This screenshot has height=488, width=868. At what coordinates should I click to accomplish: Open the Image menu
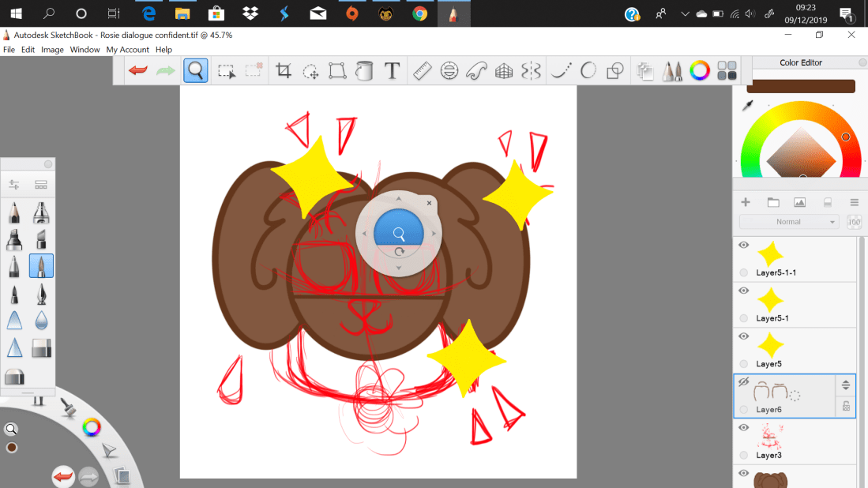(x=52, y=50)
